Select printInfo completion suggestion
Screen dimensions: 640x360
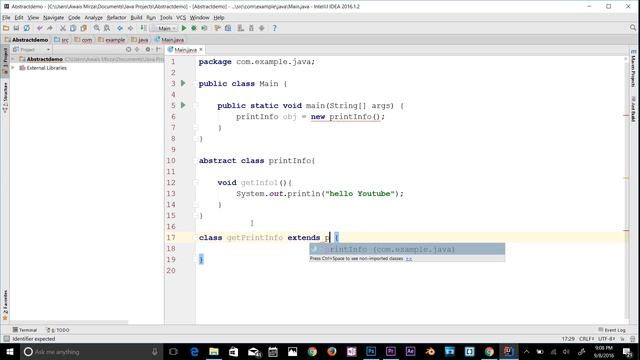click(407, 249)
